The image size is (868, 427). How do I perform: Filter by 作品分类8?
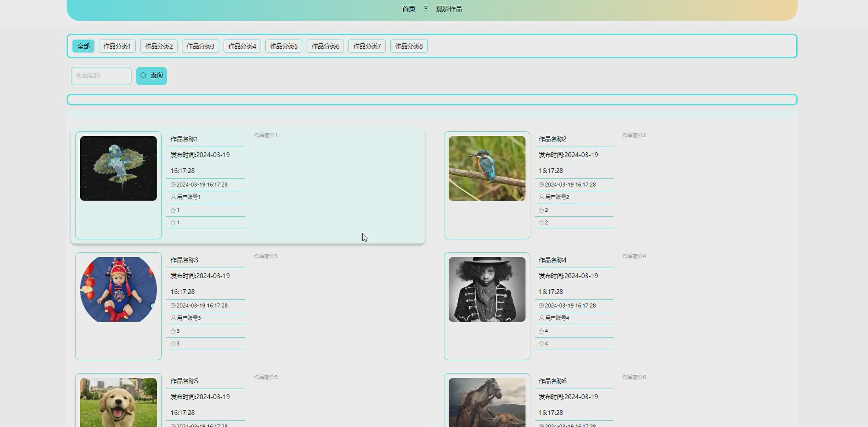tap(409, 46)
